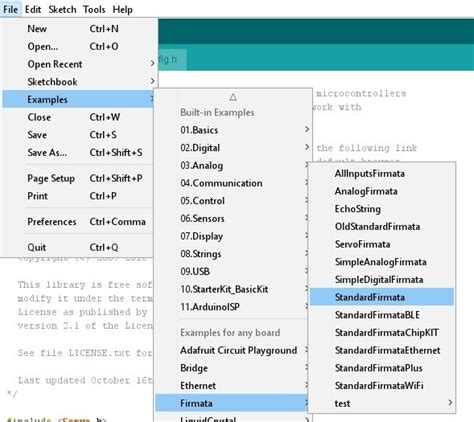Open the 08.Strings examples submenu
This screenshot has height=422, width=474.
[x=232, y=254]
